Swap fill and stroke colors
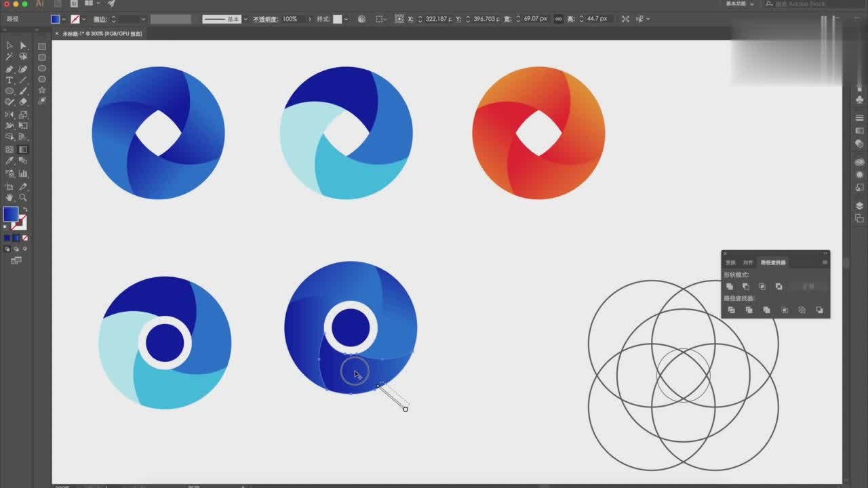The height and width of the screenshot is (488, 868). tap(25, 209)
